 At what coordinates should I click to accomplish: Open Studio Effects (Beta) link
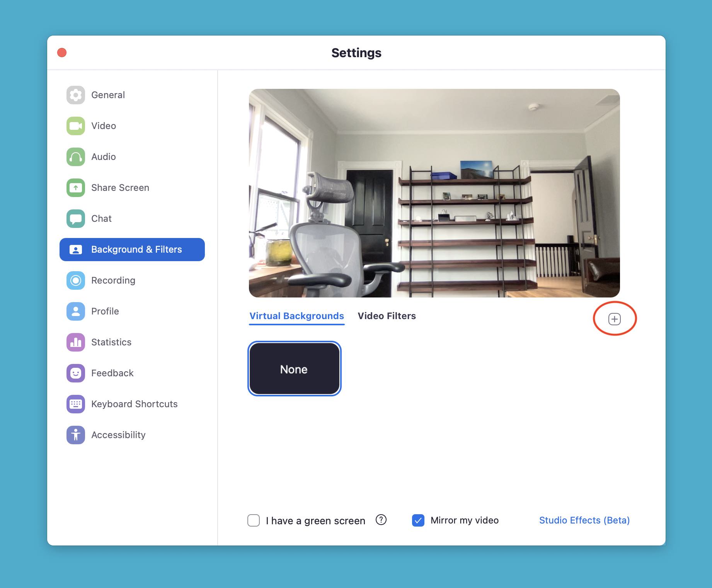click(x=584, y=520)
